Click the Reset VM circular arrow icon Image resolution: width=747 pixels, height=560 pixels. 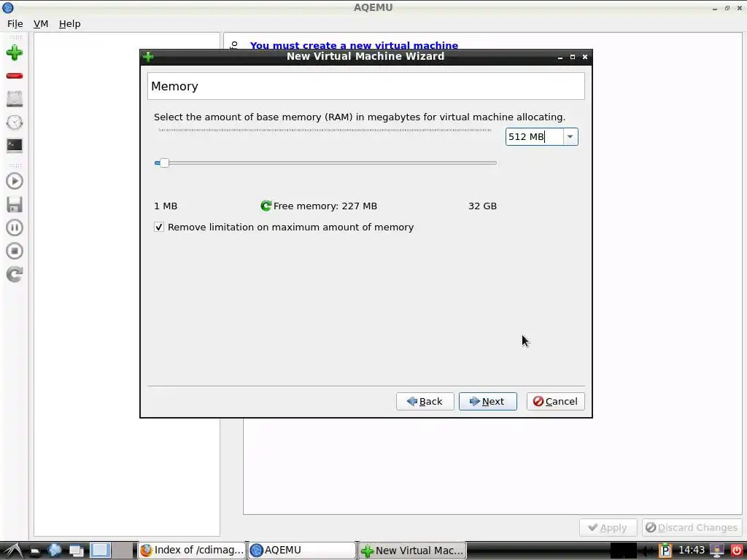15,274
